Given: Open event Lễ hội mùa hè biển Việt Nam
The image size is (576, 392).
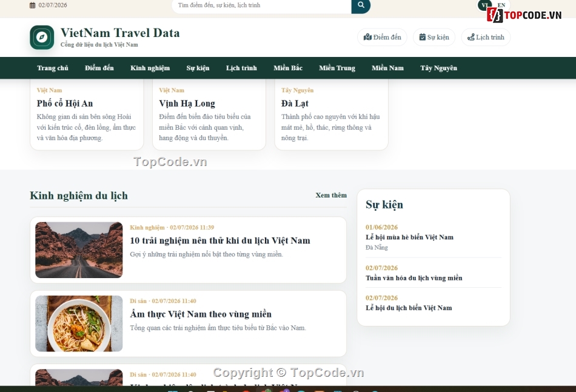Looking at the screenshot, I should 409,237.
